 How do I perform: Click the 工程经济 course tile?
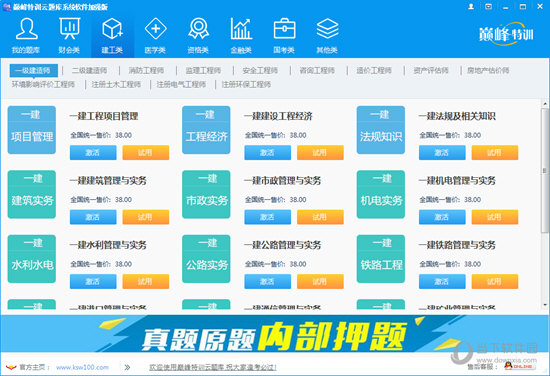pyautogui.click(x=206, y=130)
